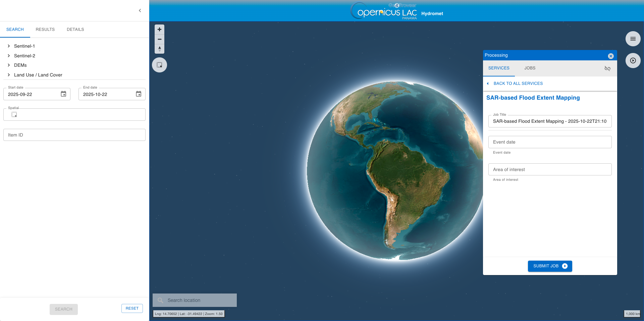Close the Processing panel
This screenshot has width=644, height=321.
pos(610,56)
